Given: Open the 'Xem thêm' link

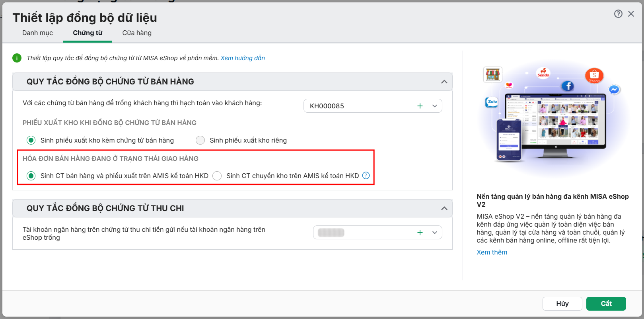Looking at the screenshot, I should pos(492,252).
